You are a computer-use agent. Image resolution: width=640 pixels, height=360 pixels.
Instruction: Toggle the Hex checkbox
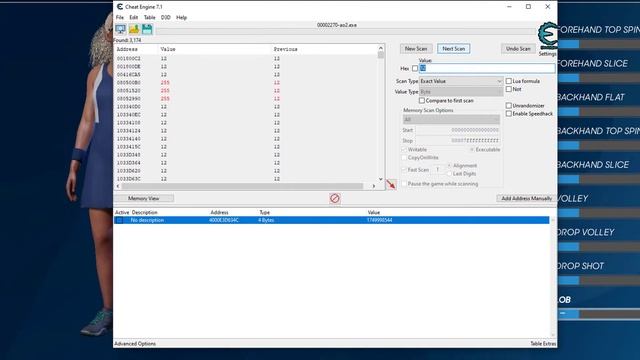(415, 69)
